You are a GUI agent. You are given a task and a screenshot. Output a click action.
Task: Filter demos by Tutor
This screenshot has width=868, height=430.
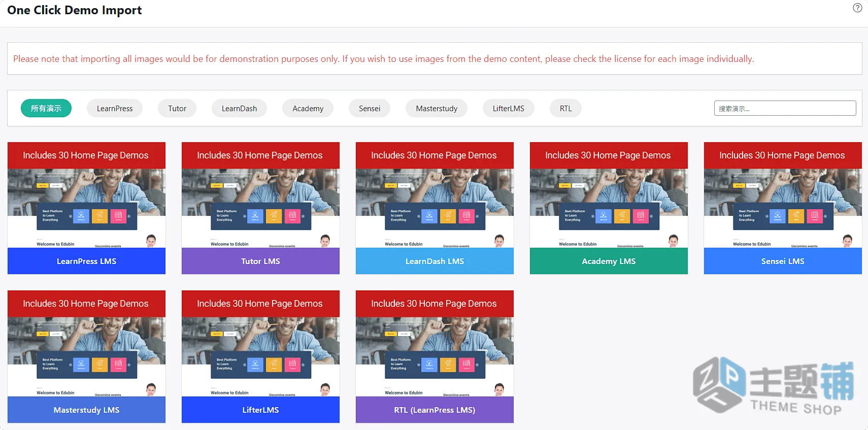[x=177, y=108]
